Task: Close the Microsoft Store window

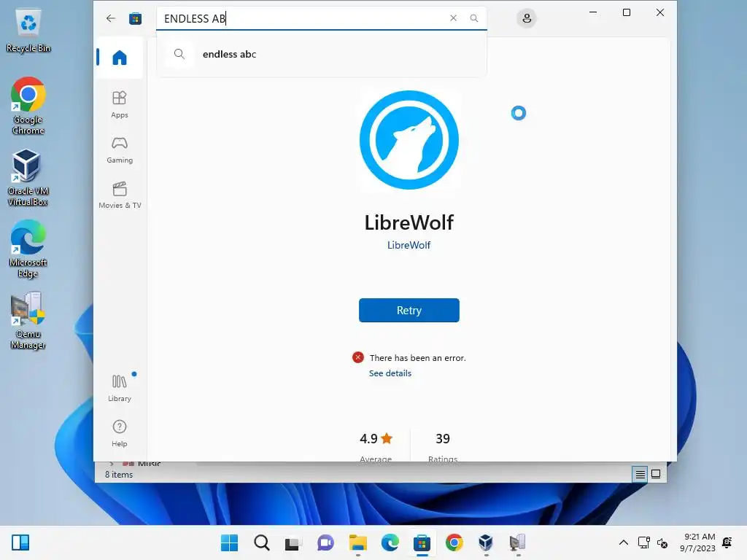Action: 659,12
